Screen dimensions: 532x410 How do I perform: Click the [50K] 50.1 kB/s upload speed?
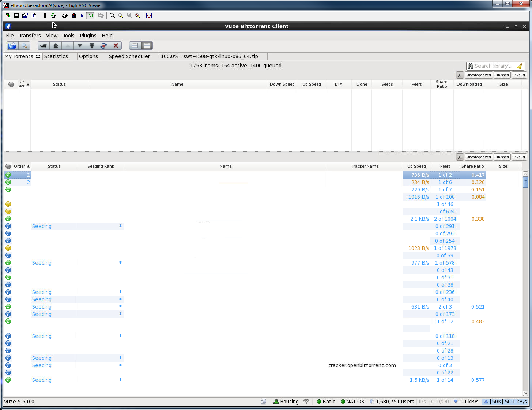click(x=505, y=402)
